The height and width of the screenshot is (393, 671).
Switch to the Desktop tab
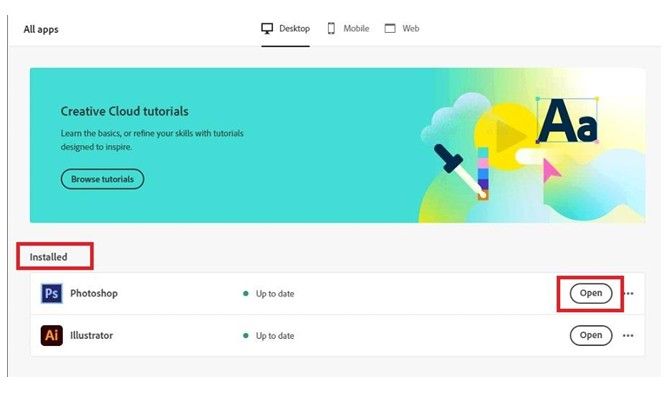pos(285,29)
